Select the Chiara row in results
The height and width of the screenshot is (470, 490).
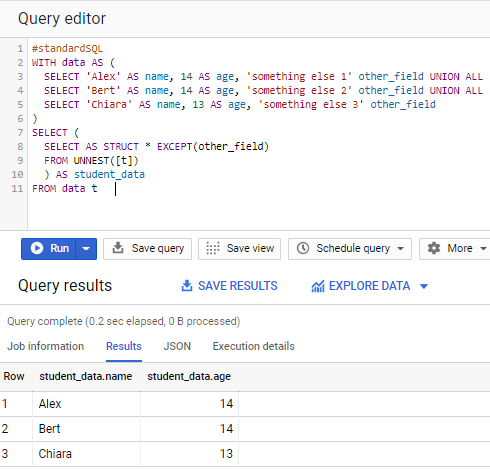click(245, 454)
